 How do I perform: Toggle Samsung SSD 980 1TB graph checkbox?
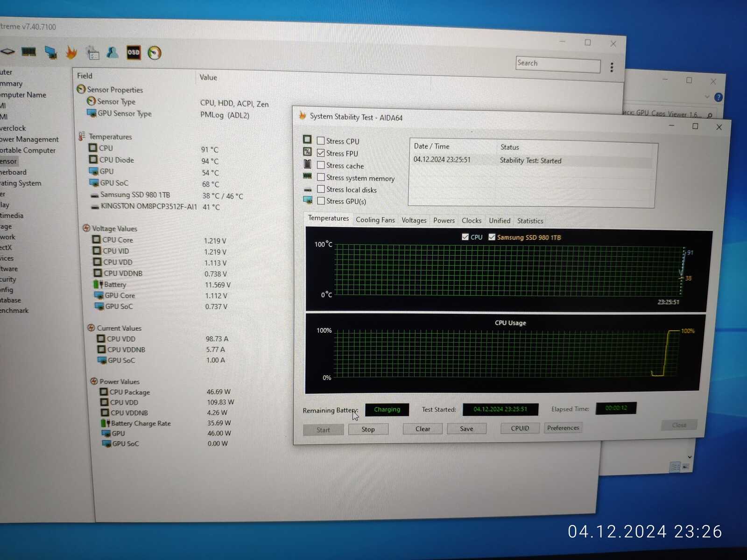click(492, 237)
